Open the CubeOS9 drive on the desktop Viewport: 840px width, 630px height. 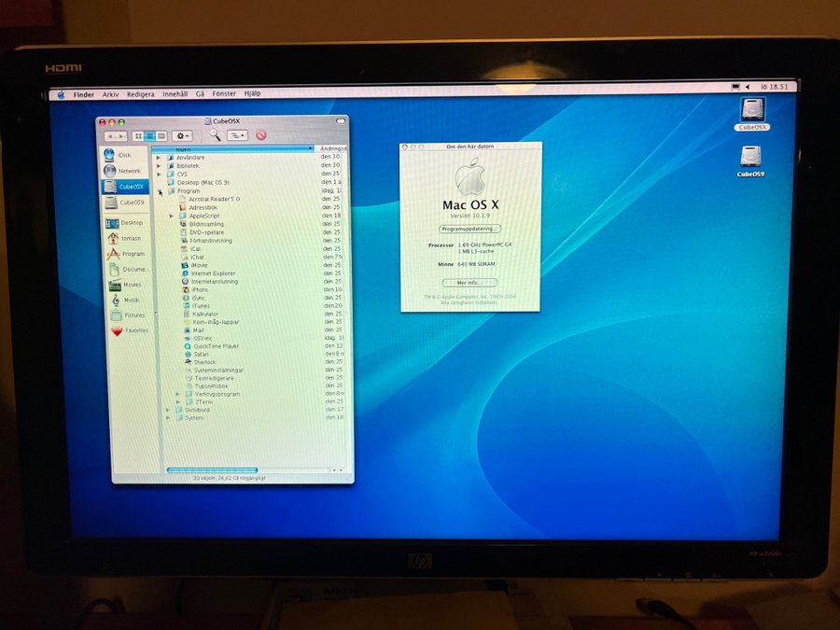coord(751,161)
